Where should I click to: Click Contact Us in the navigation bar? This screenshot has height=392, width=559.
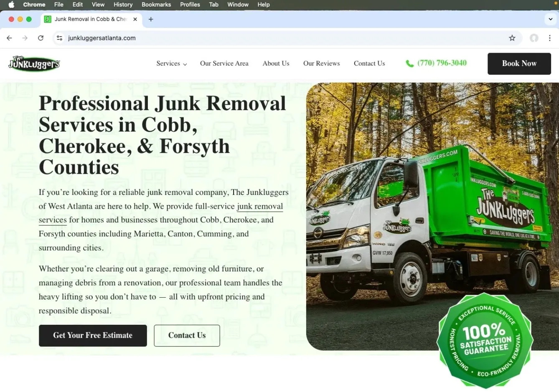pos(369,63)
